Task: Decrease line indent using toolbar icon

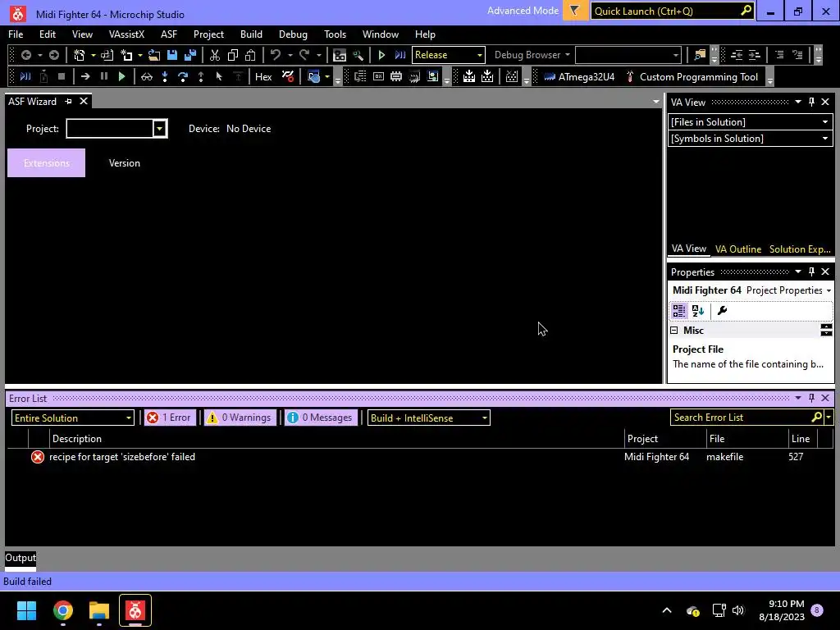Action: [737, 55]
